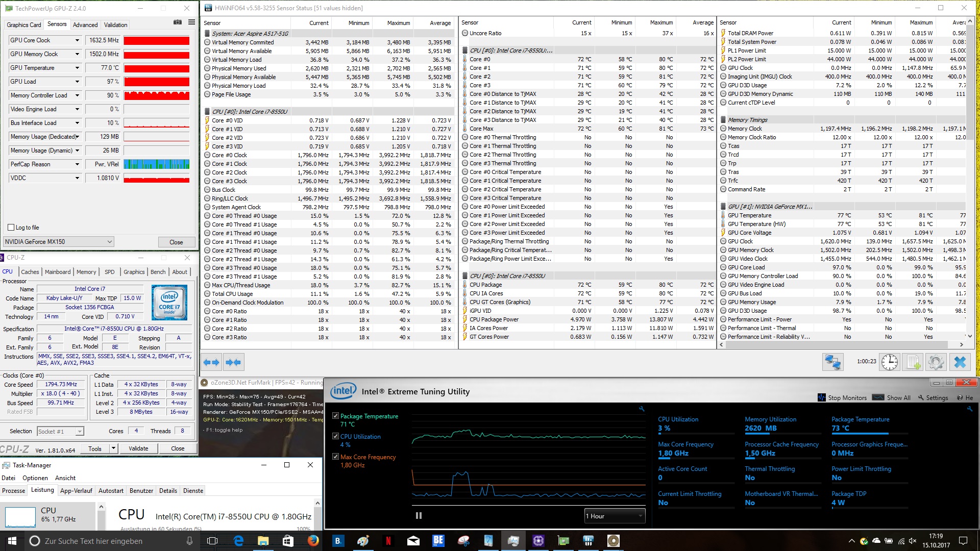Click the GPU-Z screenshot camera icon

[178, 22]
